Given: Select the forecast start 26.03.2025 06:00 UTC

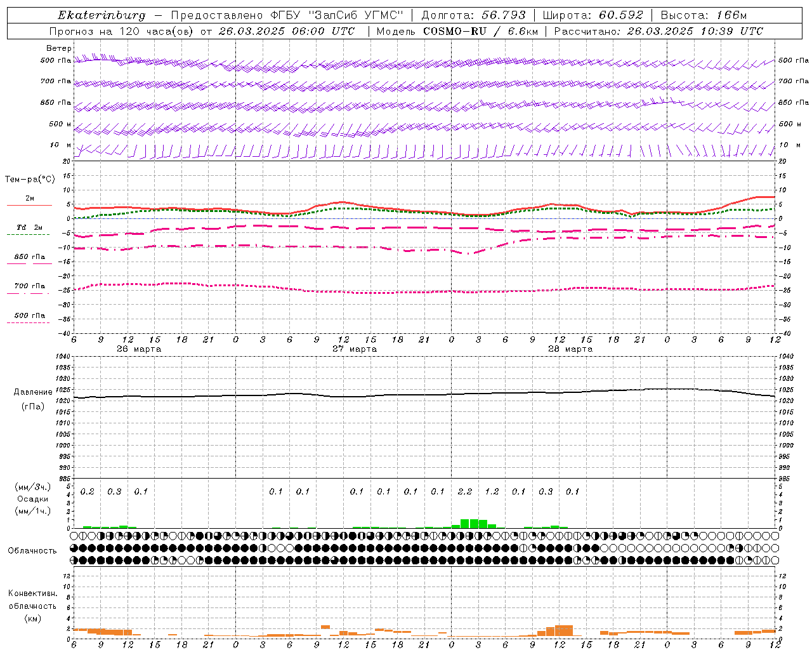Looking at the screenshot, I should tap(287, 31).
